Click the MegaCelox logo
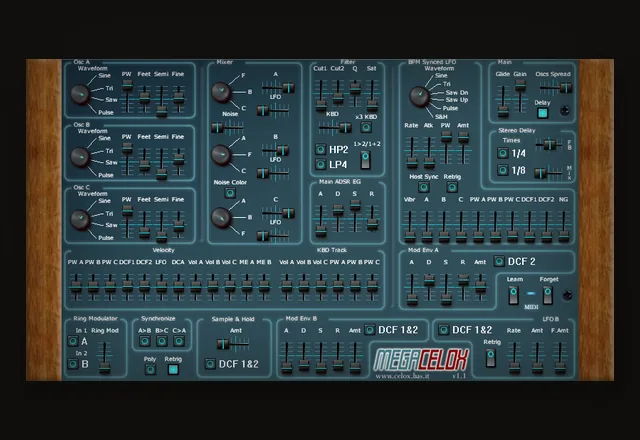Image resolution: width=640 pixels, height=440 pixels. pyautogui.click(x=420, y=360)
